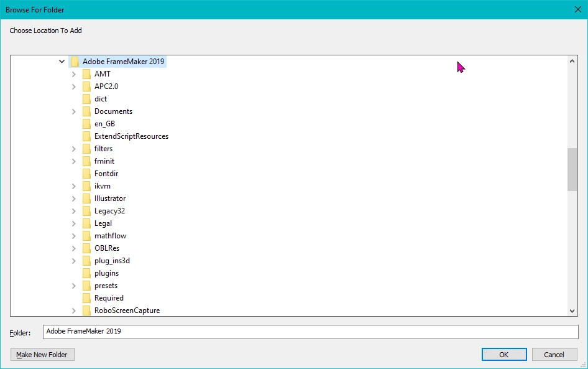Screen dimensions: 588x369
Task: Expand the AMT folder
Action: tap(74, 74)
